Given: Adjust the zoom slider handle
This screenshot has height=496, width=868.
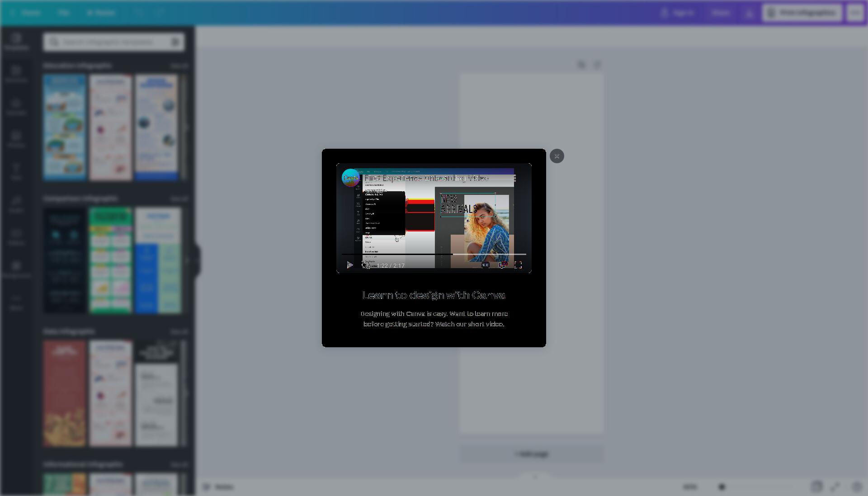Looking at the screenshot, I should coord(722,487).
